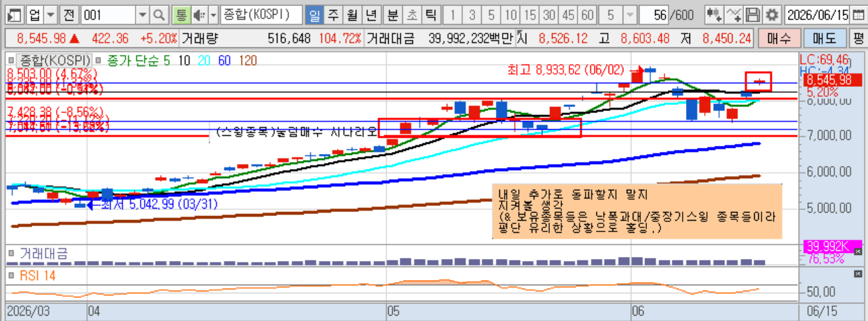The height and width of the screenshot is (321, 868).
Task: Toggle the green 통 button
Action: click(181, 14)
